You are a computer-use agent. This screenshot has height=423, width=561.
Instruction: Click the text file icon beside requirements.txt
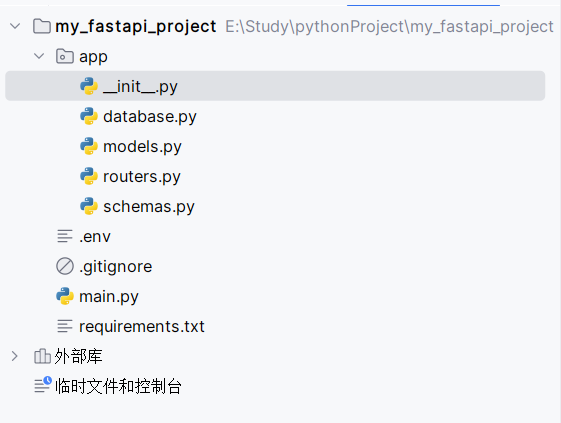pyautogui.click(x=65, y=326)
